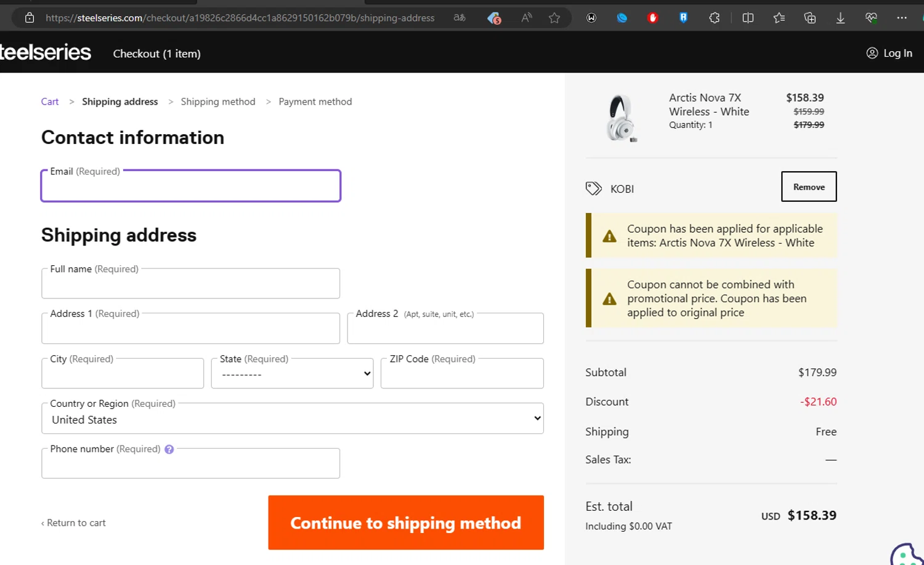Click the Full name input field

191,284
